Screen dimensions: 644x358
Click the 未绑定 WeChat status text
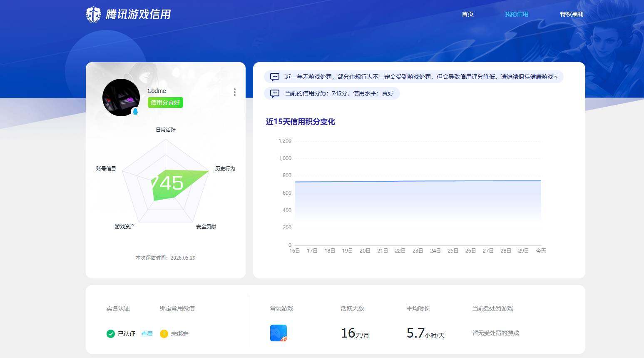[180, 334]
